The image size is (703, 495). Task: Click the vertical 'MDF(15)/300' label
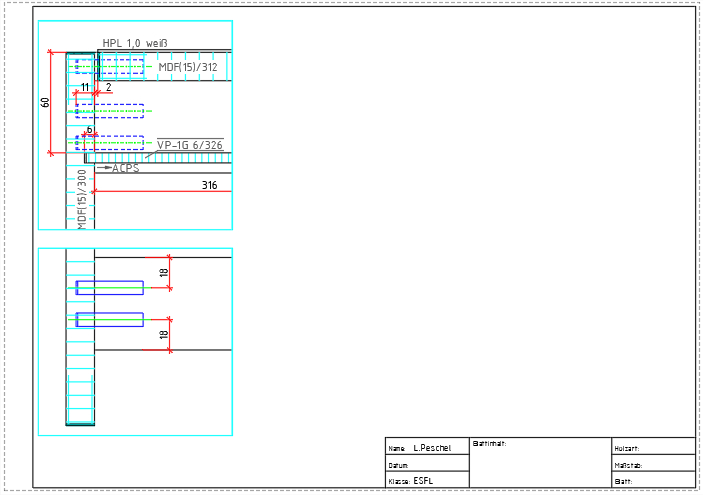coord(82,200)
